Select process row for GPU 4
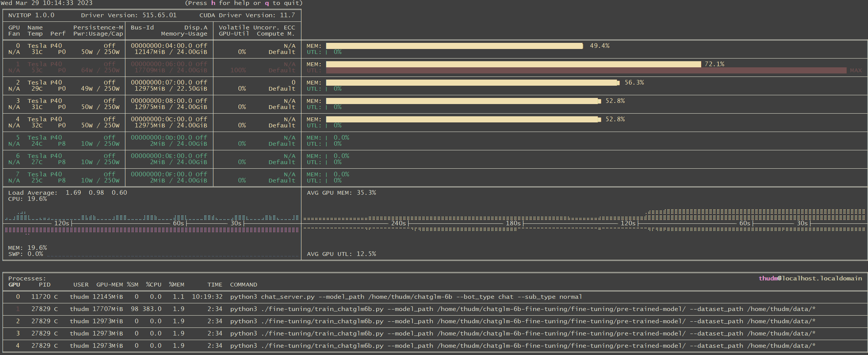This screenshot has height=355, width=868. click(434, 346)
